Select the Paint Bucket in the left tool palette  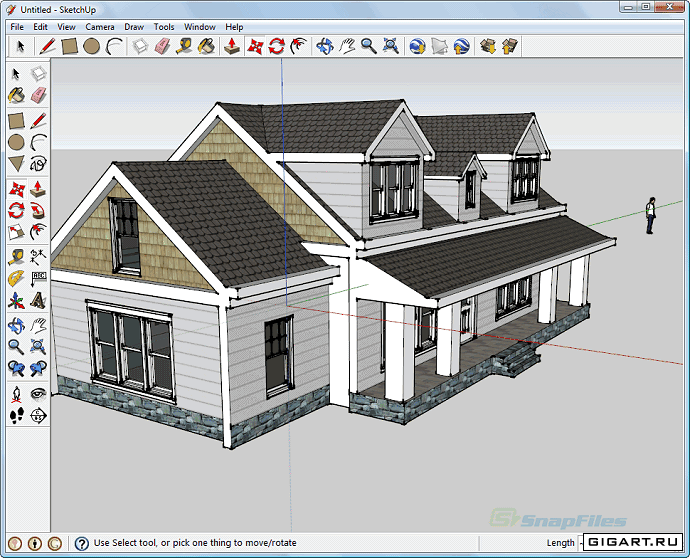tap(16, 95)
